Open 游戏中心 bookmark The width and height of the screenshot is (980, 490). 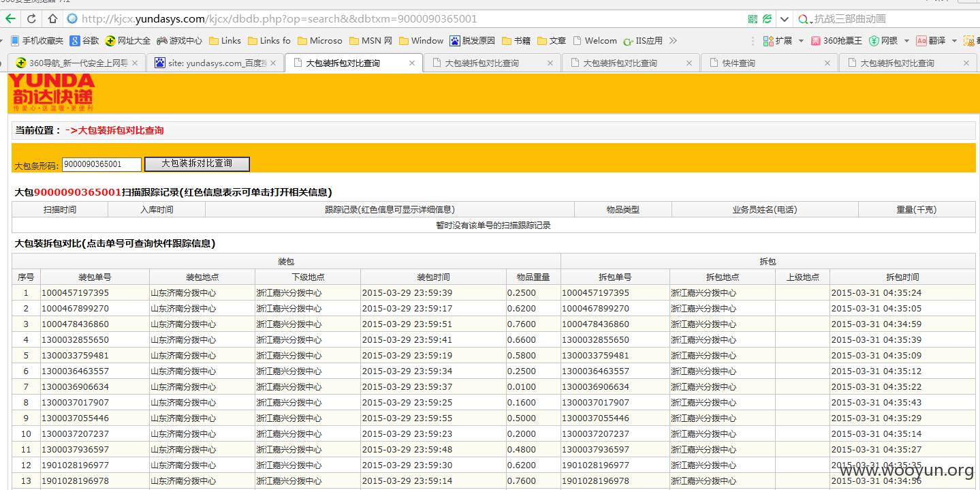click(180, 41)
